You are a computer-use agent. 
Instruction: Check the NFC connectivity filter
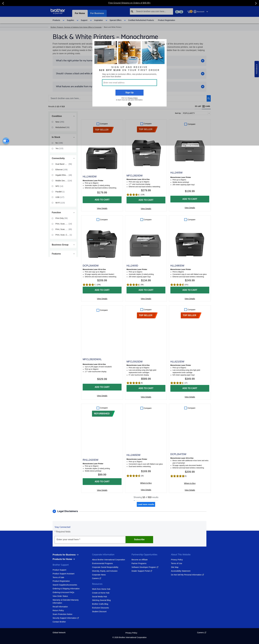pyautogui.click(x=53, y=186)
